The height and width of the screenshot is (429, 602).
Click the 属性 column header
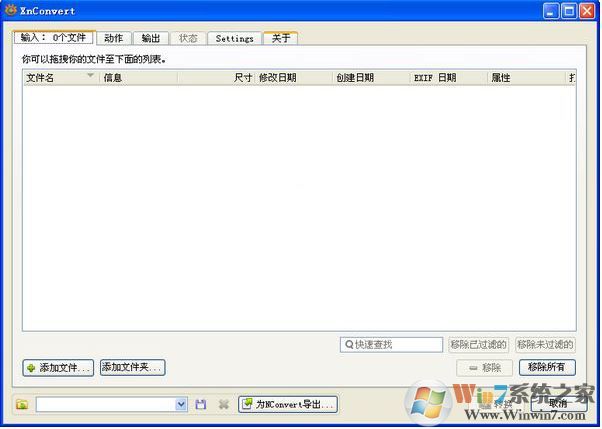(x=527, y=78)
